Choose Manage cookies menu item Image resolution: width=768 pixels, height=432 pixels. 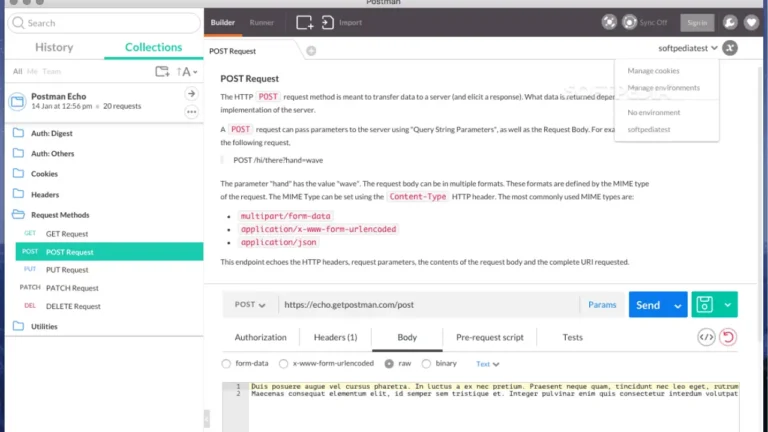(x=653, y=71)
